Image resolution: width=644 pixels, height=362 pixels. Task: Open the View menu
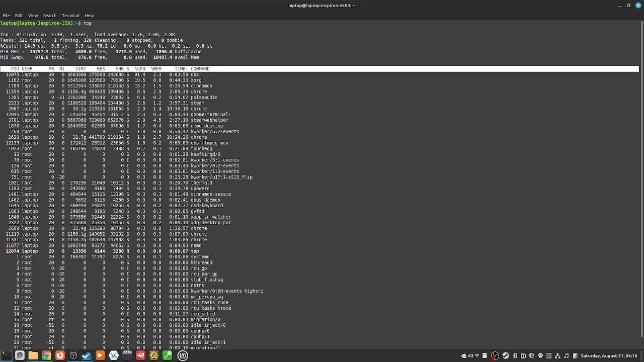[33, 16]
